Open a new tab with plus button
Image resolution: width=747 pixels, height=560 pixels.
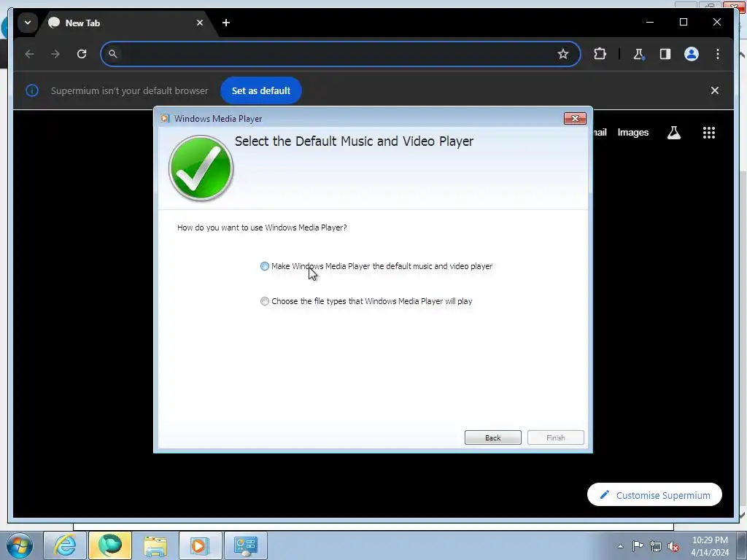click(226, 23)
